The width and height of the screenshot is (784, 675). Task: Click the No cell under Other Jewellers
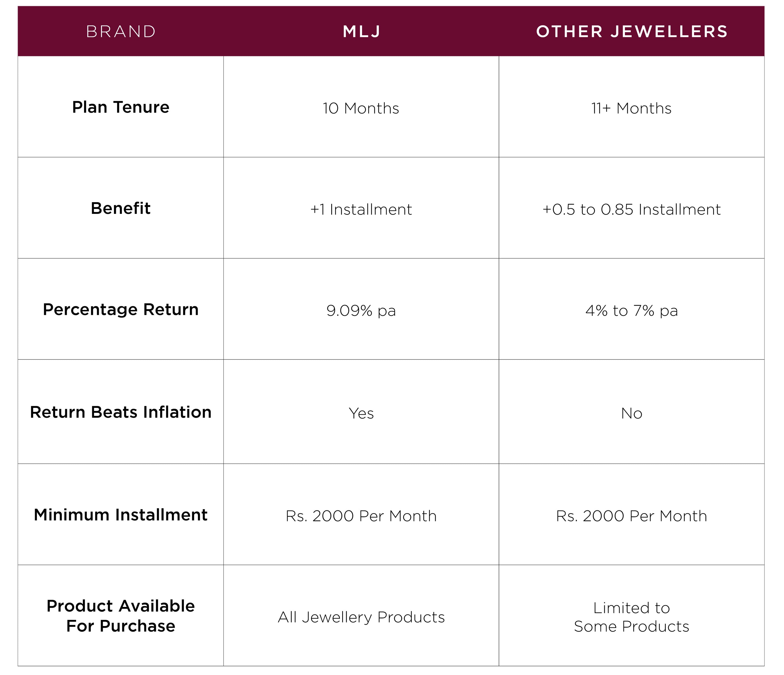(631, 413)
